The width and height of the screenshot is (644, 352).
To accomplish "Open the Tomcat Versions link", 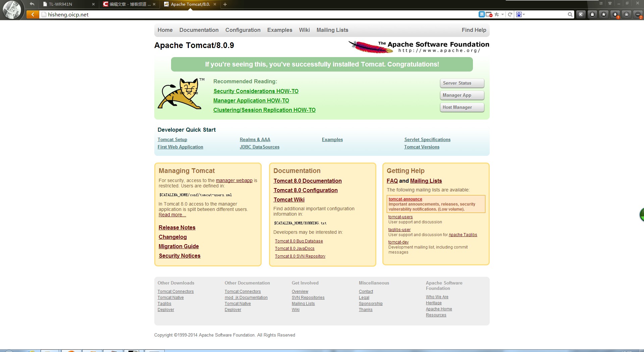I will (422, 147).
